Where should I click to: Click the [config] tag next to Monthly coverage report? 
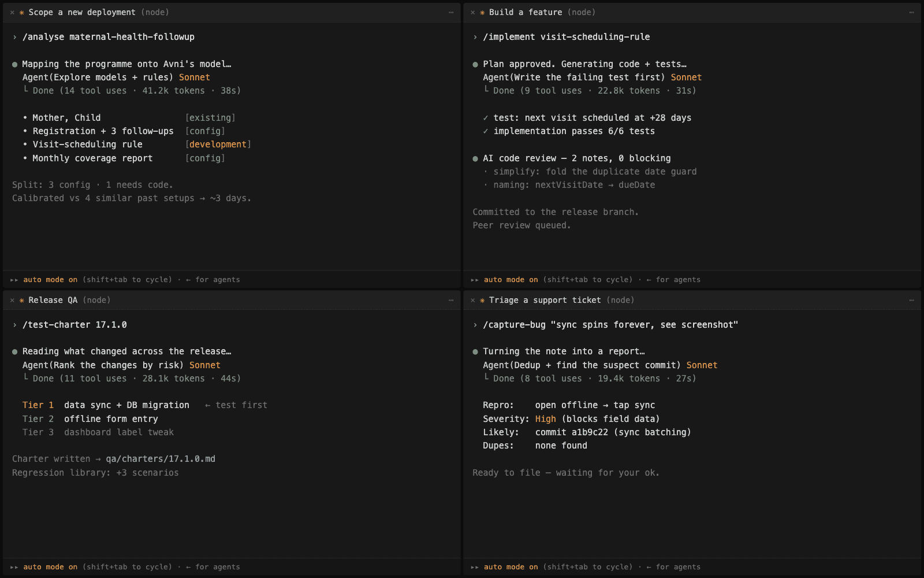(205, 158)
